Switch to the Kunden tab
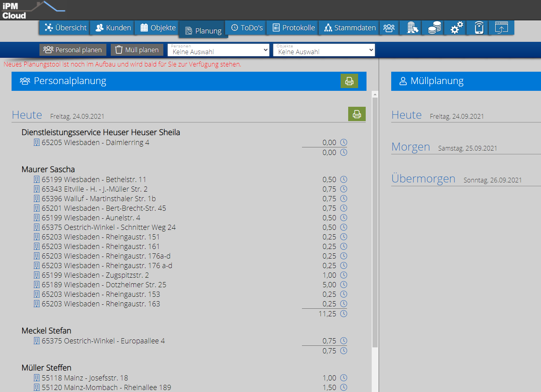The width and height of the screenshot is (541, 392). pyautogui.click(x=112, y=27)
